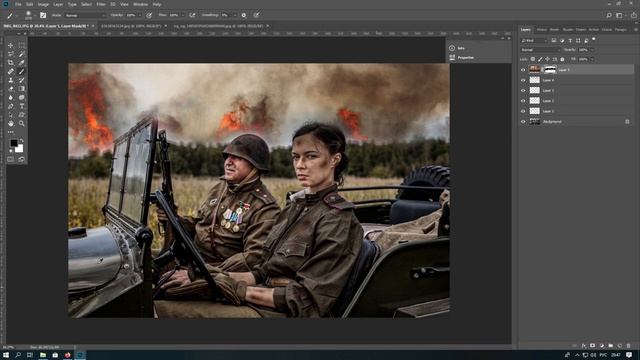640x360 pixels.
Task: Select the Eraser tool
Action: [x=11, y=89]
